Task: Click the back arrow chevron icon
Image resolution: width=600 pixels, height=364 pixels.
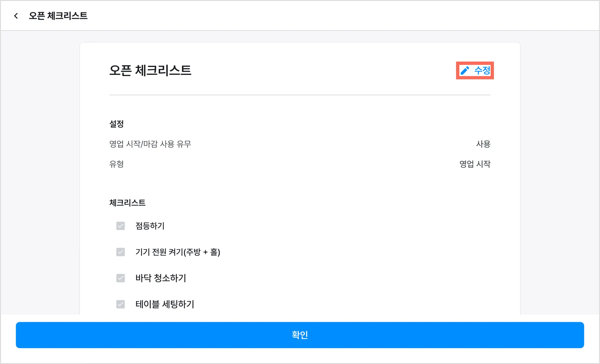Action: pos(16,16)
